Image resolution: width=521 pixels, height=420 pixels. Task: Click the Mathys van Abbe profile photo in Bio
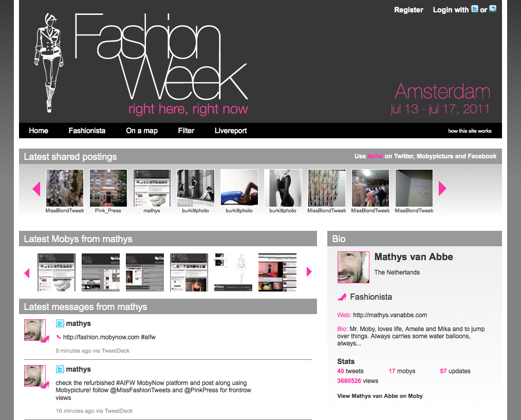click(x=353, y=267)
